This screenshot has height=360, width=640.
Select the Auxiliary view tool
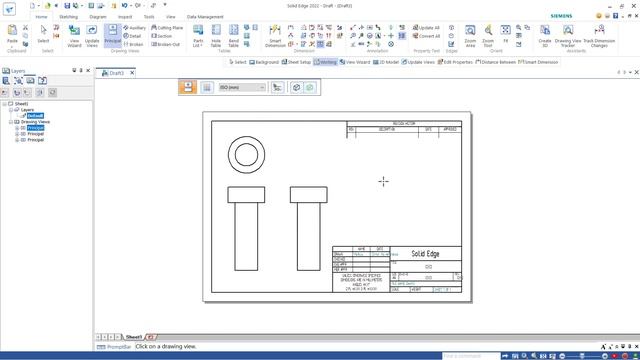(x=135, y=28)
